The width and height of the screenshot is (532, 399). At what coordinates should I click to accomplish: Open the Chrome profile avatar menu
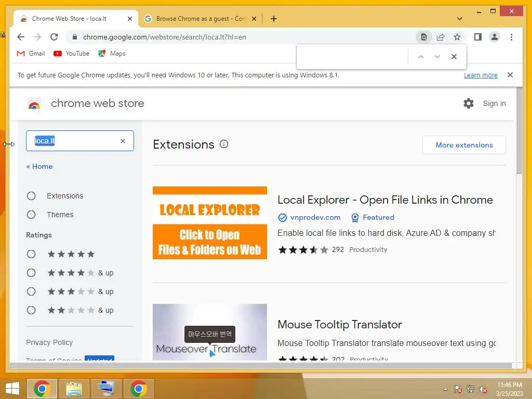(495, 37)
